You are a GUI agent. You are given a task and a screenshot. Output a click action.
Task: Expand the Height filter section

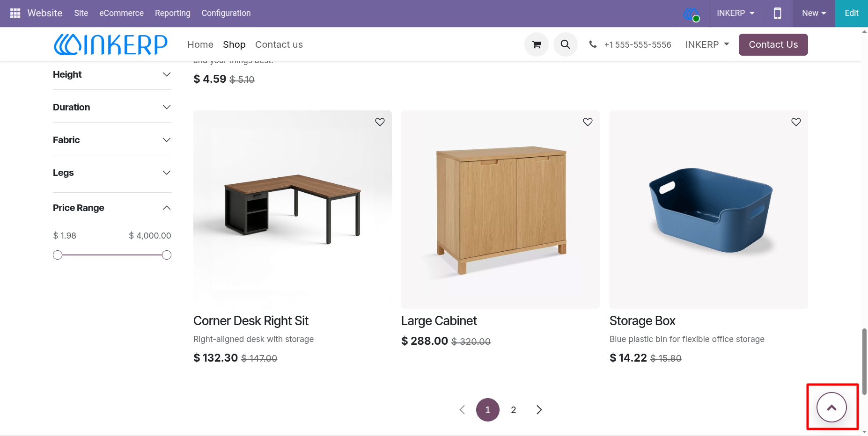click(x=112, y=74)
